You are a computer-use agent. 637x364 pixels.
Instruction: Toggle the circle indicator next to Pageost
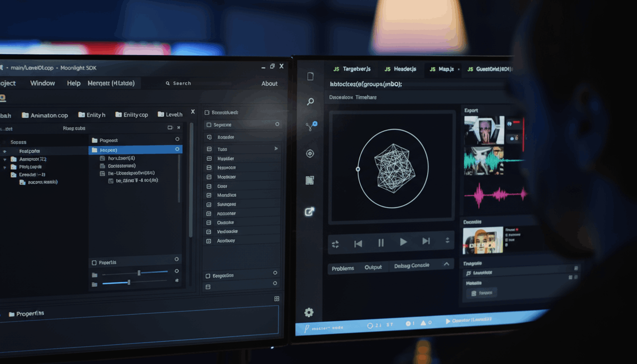[x=177, y=139]
